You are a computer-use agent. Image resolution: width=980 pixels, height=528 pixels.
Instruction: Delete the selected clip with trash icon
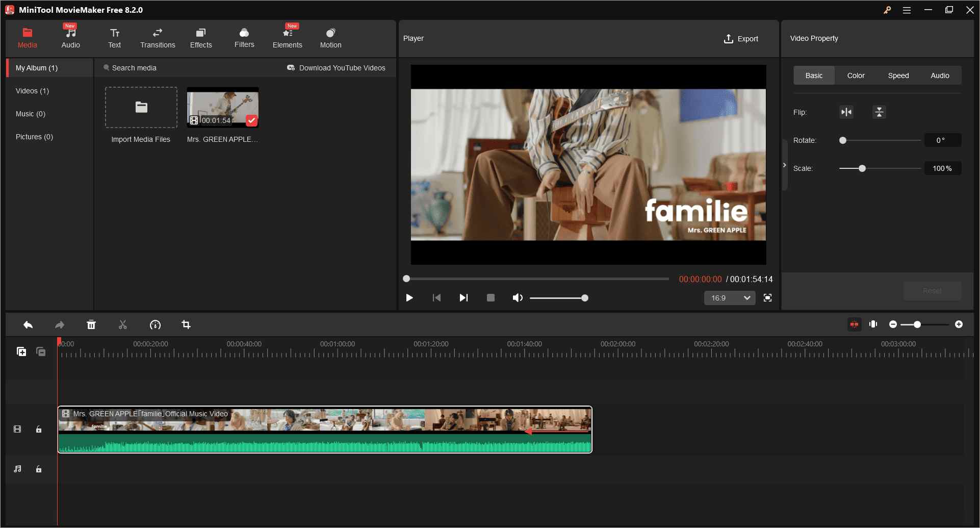click(x=91, y=325)
